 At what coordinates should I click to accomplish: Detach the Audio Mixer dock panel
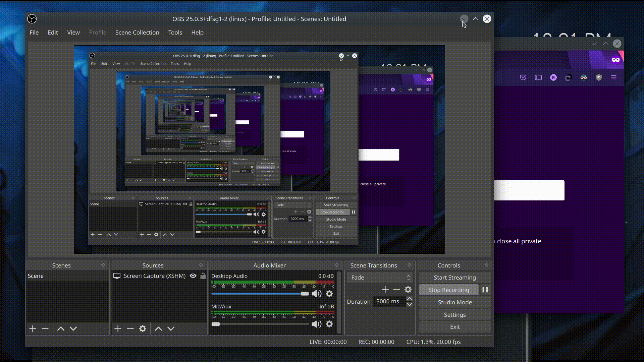(336, 265)
